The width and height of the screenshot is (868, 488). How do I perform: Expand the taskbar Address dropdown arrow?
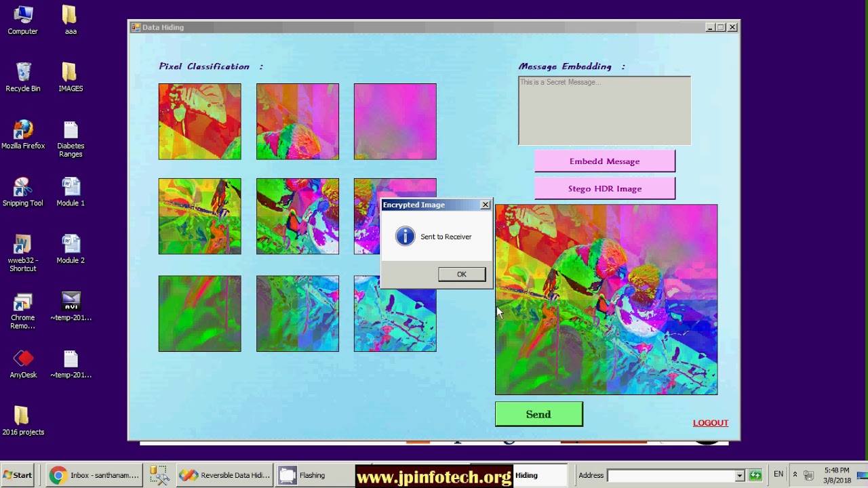click(739, 476)
